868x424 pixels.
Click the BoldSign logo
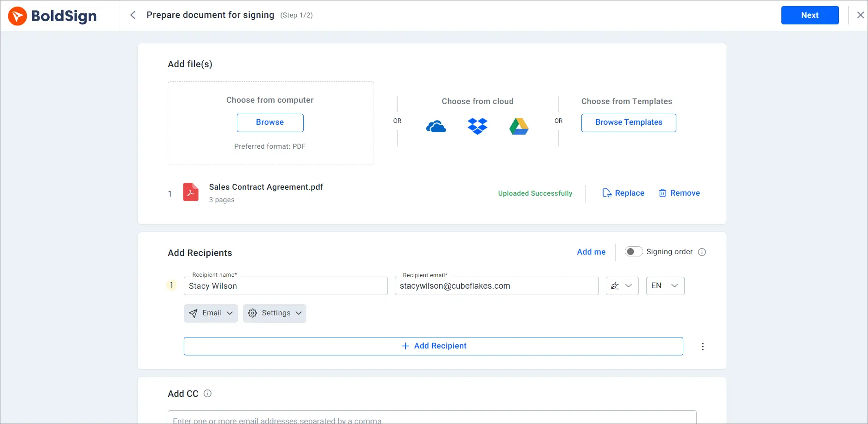pos(53,16)
